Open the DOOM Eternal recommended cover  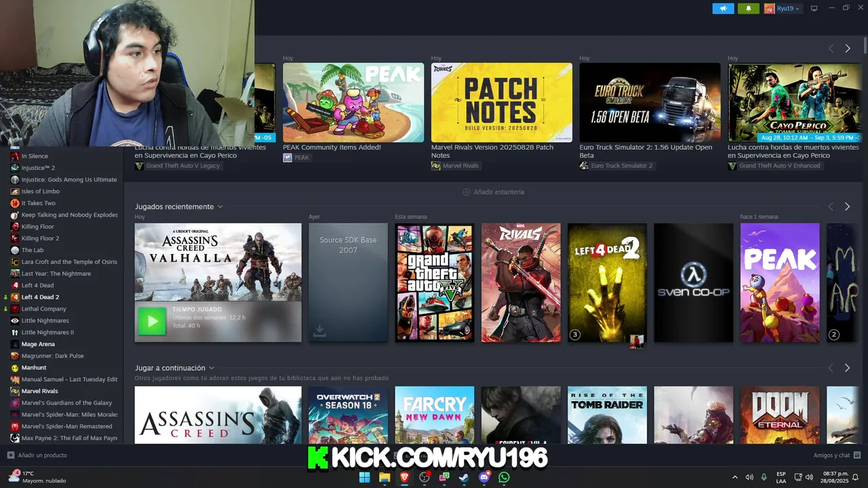point(780,415)
